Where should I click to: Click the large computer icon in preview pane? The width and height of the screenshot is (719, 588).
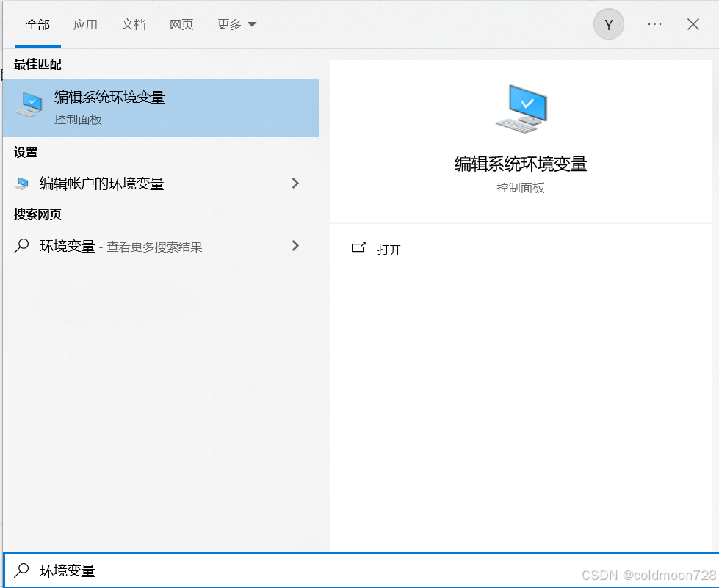tap(521, 109)
